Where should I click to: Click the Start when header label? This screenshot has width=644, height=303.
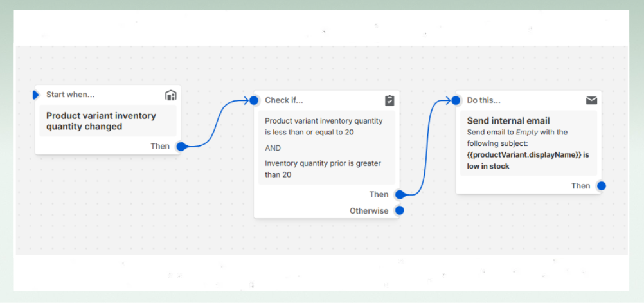70,95
